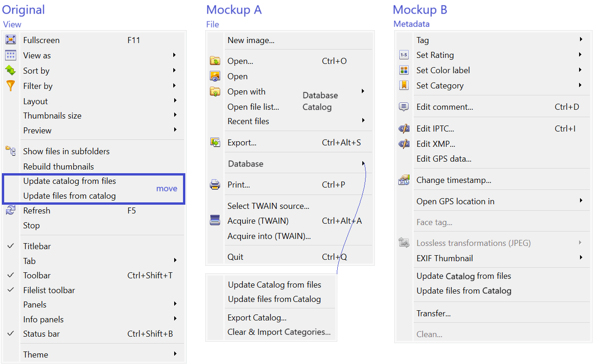The width and height of the screenshot is (593, 364).
Task: Click the Set Rating 1-5 icon
Action: pyautogui.click(x=404, y=55)
